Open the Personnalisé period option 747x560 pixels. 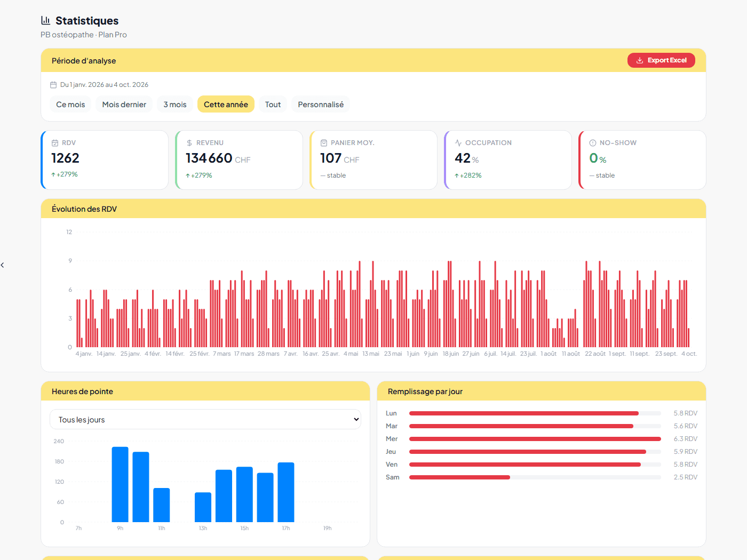[x=321, y=105]
